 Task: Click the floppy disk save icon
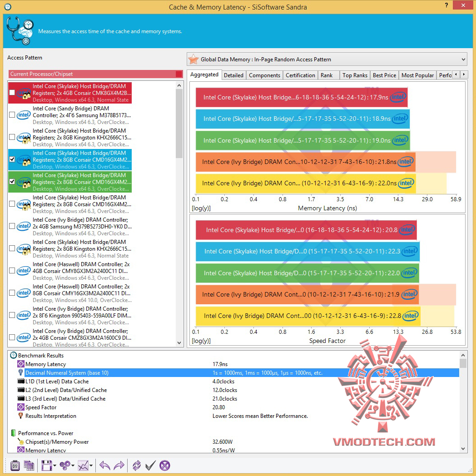tap(47, 466)
